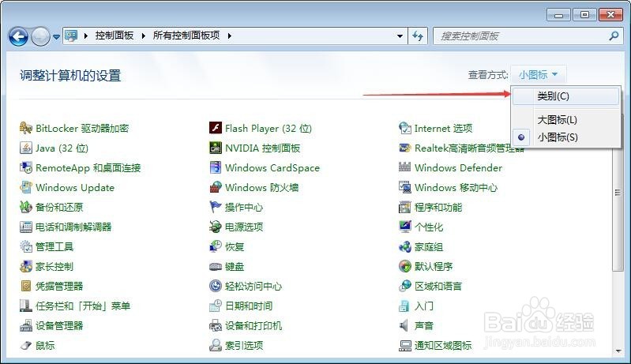Image resolution: width=631 pixels, height=364 pixels.
Task: Click the 默认程序 icon
Action: coord(405,266)
